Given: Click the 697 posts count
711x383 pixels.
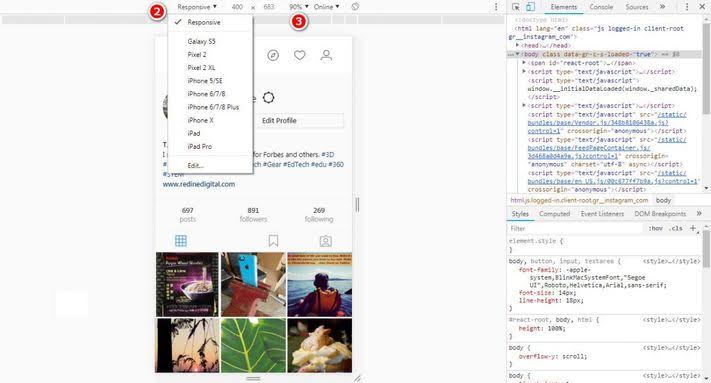Looking at the screenshot, I should click(187, 214).
